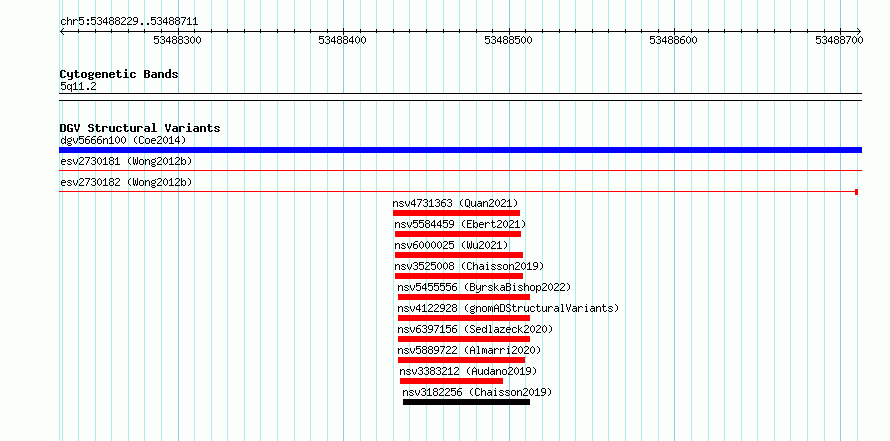Screen dimensions: 890x441
Task: Select the red bar under nsv4122928
Action: click(464, 318)
